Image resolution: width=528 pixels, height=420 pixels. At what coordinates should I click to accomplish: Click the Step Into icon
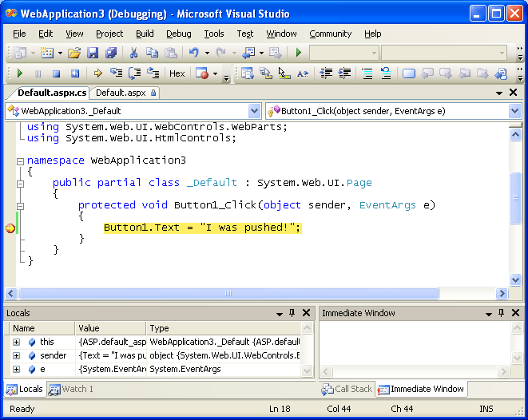tap(116, 73)
